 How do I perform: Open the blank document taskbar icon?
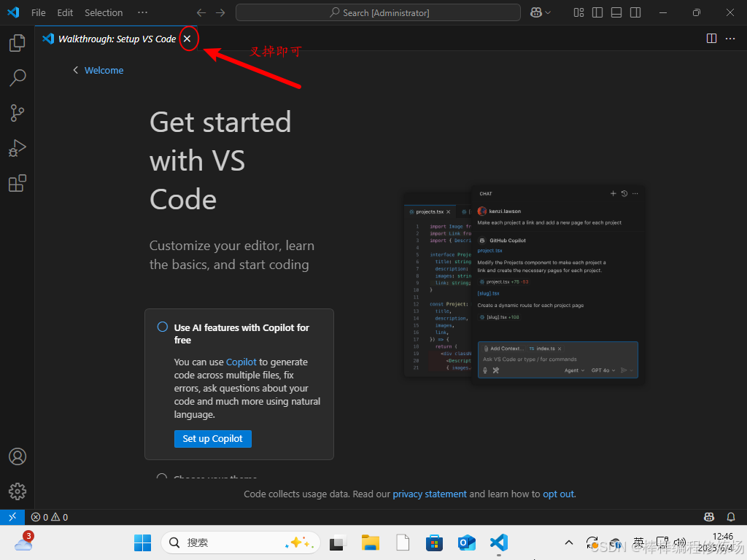click(x=403, y=542)
